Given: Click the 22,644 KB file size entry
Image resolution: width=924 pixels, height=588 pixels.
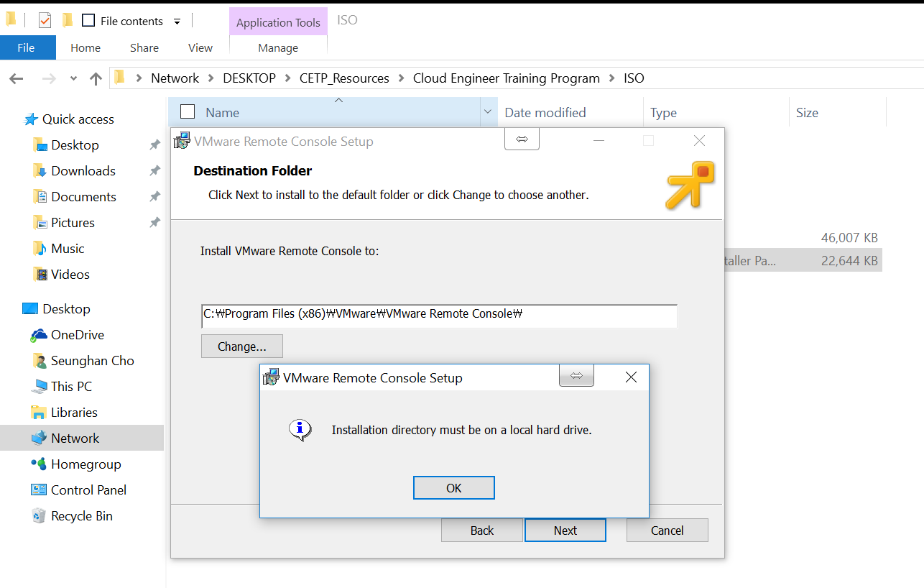Looking at the screenshot, I should click(849, 261).
